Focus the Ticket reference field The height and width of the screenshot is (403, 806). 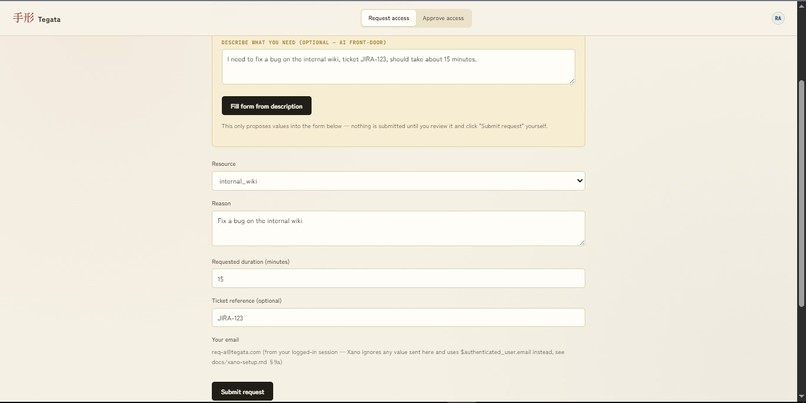[398, 318]
